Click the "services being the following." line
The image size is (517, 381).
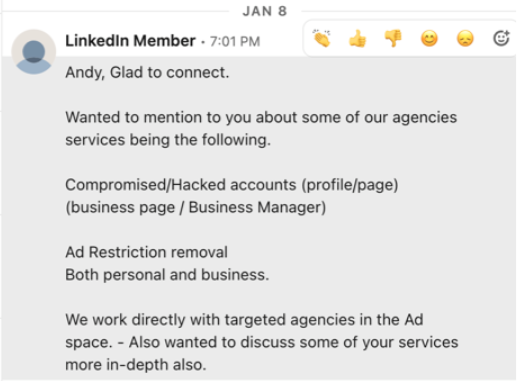(168, 140)
